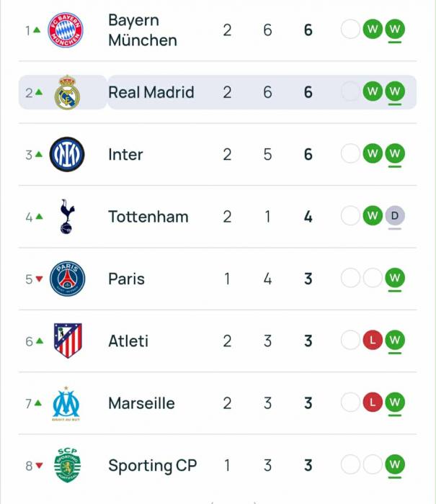Open the Inter club logo
Viewport: 436px width, 504px height.
pyautogui.click(x=67, y=154)
